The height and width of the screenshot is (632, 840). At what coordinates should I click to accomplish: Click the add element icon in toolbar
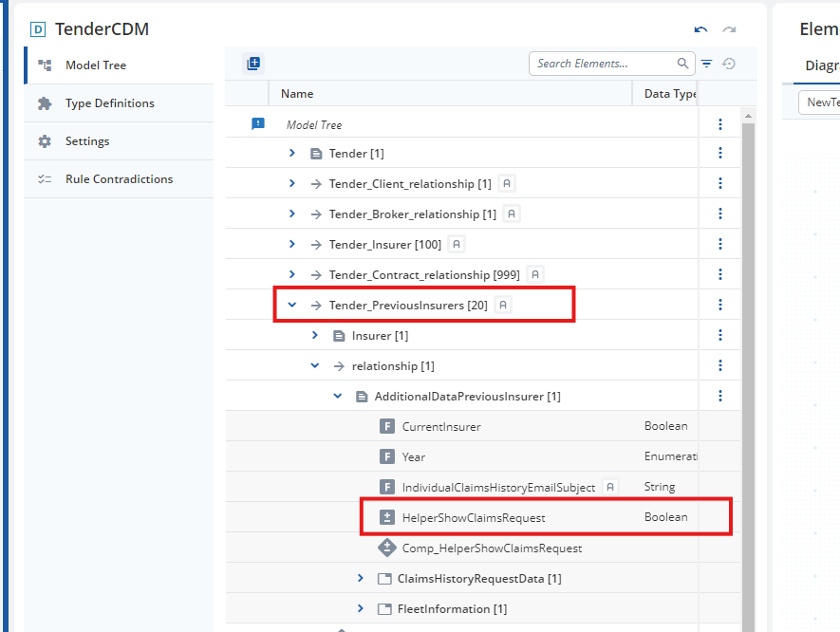pos(253,64)
